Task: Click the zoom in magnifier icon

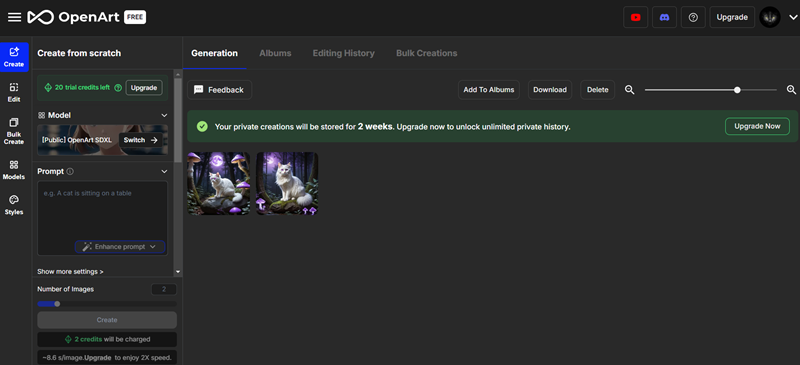Action: (x=791, y=90)
